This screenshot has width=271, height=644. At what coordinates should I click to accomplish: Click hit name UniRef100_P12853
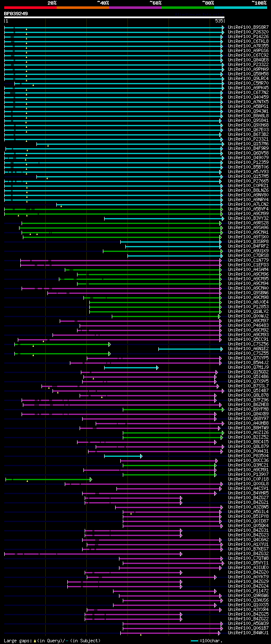coord(248,307)
